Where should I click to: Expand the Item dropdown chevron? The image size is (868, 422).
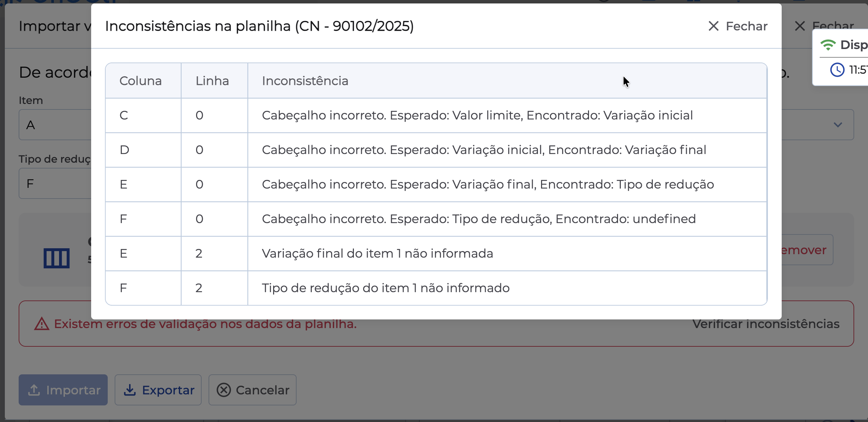[838, 125]
